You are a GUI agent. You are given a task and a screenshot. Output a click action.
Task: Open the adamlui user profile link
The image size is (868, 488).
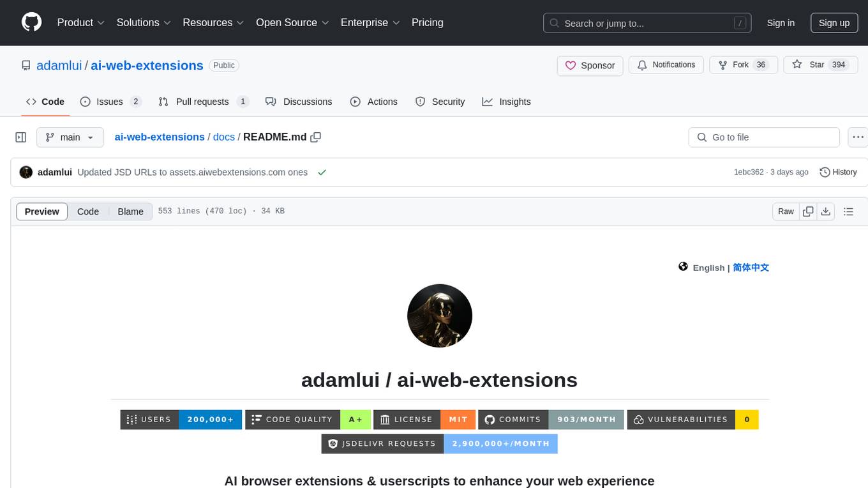coord(59,65)
